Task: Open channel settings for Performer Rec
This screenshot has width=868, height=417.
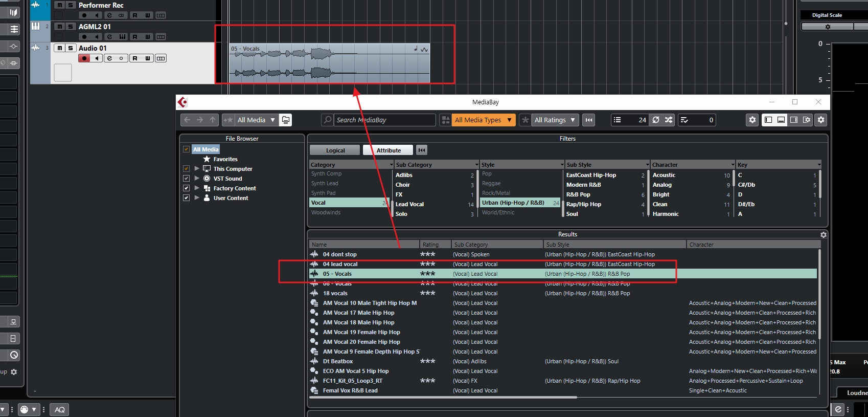Action: point(109,15)
